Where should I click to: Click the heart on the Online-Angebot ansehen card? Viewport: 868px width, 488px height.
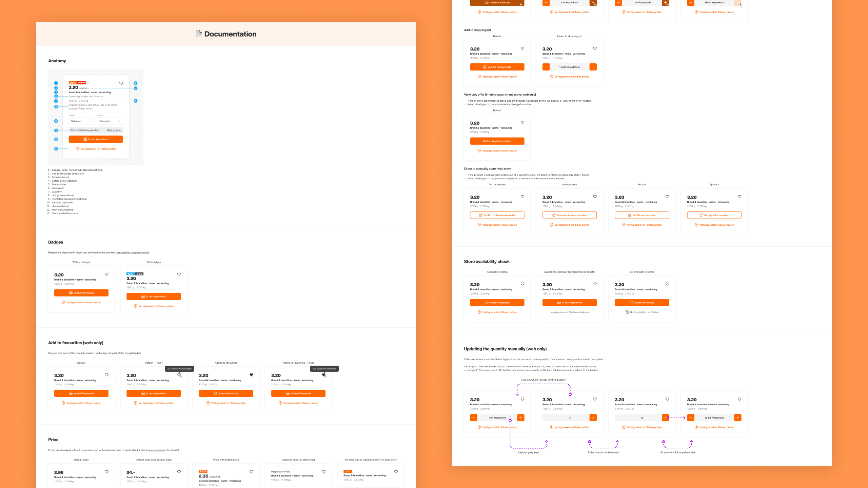[x=522, y=123]
